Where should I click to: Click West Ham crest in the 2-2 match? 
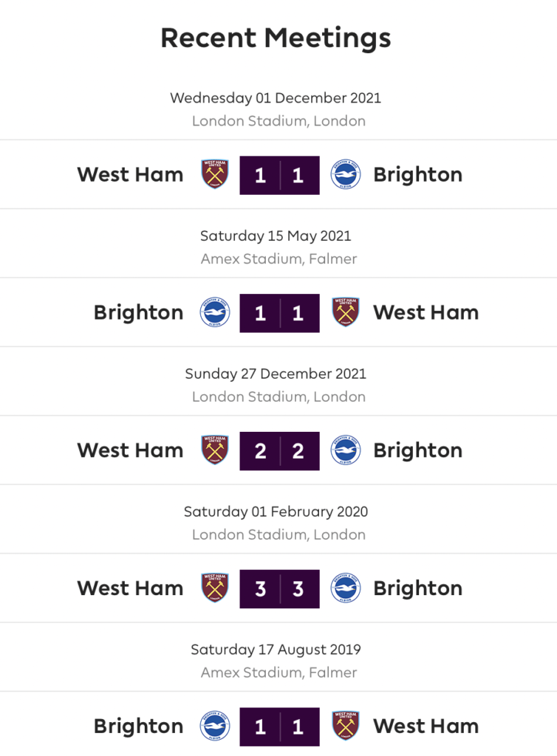click(215, 450)
